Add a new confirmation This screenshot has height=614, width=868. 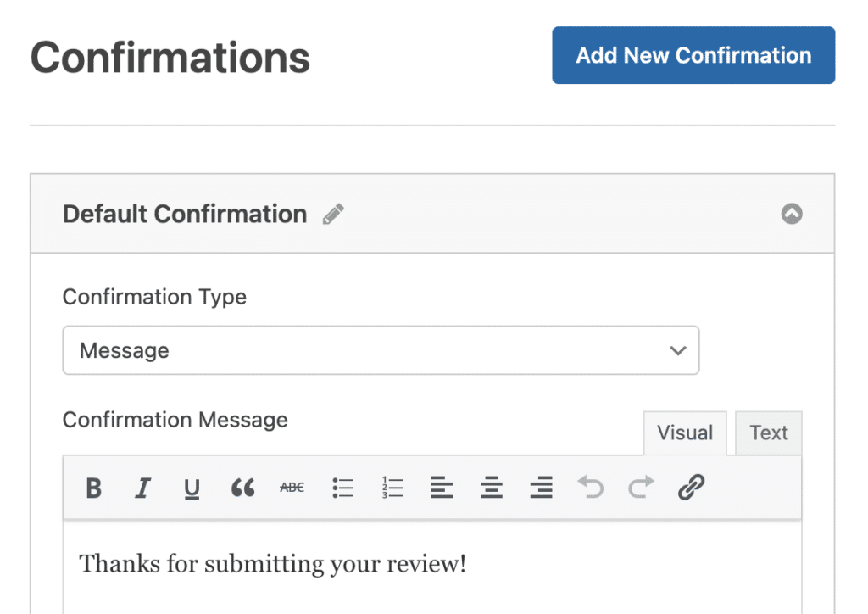pos(693,54)
